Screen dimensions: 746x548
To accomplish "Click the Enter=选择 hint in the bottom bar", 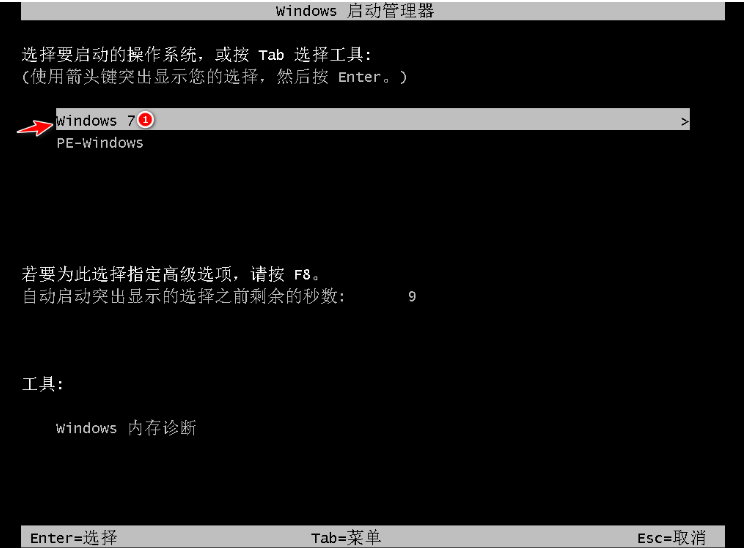I will tap(73, 538).
